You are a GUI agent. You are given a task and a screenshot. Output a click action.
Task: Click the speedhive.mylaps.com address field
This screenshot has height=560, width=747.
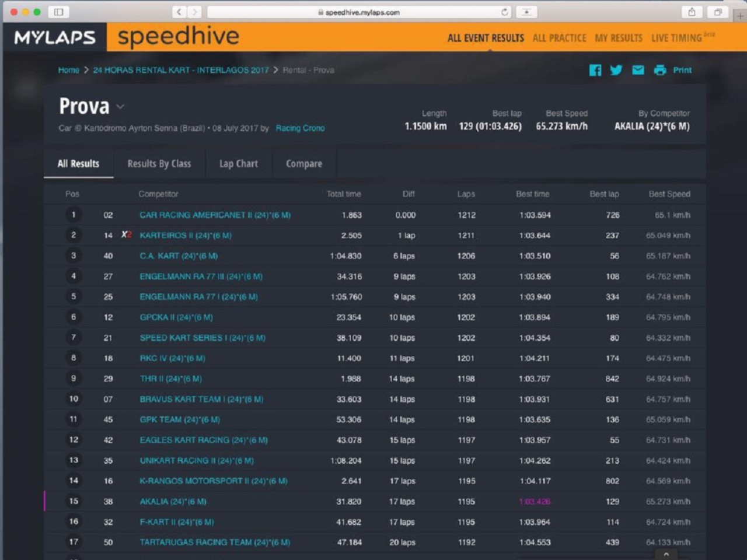tap(358, 12)
